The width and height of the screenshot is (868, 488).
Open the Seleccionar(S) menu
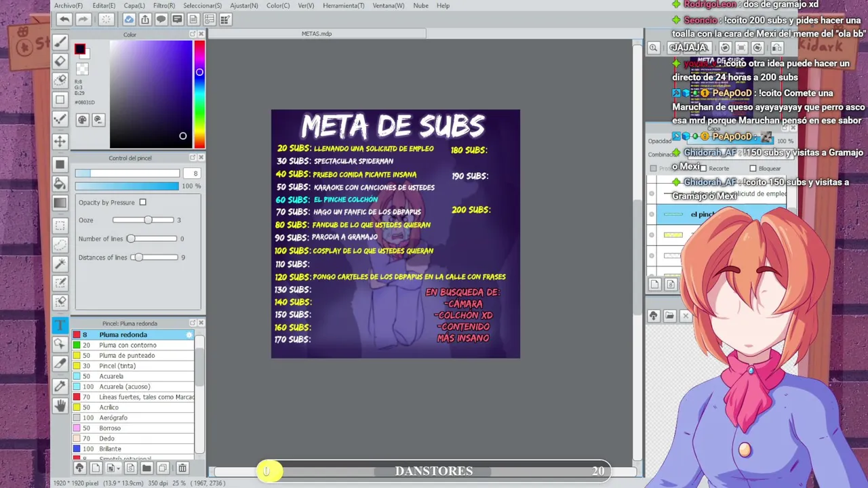pyautogui.click(x=202, y=5)
